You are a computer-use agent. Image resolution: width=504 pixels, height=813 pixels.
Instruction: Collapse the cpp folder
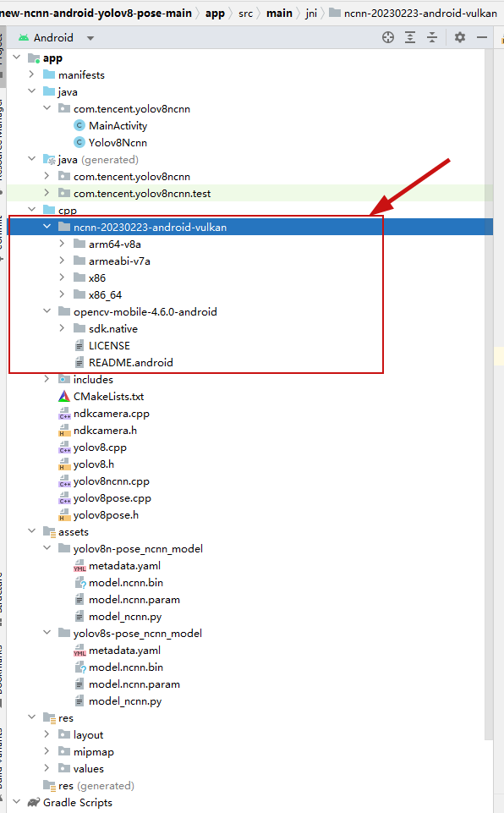point(31,210)
